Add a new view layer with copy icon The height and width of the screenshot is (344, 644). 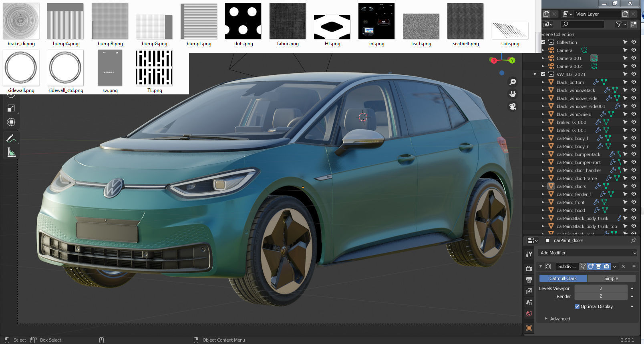tap(625, 14)
